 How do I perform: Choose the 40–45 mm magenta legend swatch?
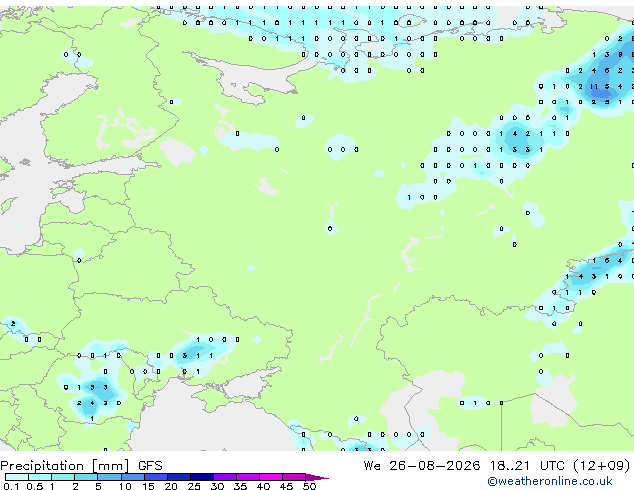271,477
